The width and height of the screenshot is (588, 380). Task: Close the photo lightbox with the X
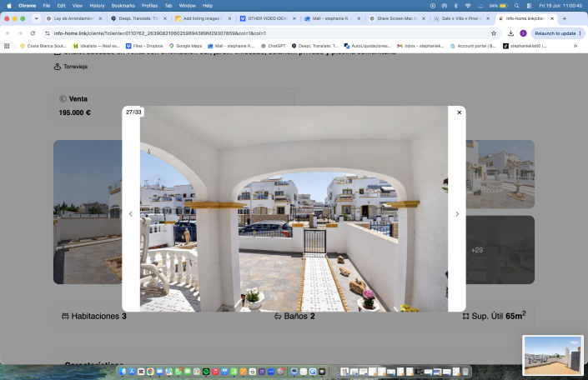click(x=459, y=112)
